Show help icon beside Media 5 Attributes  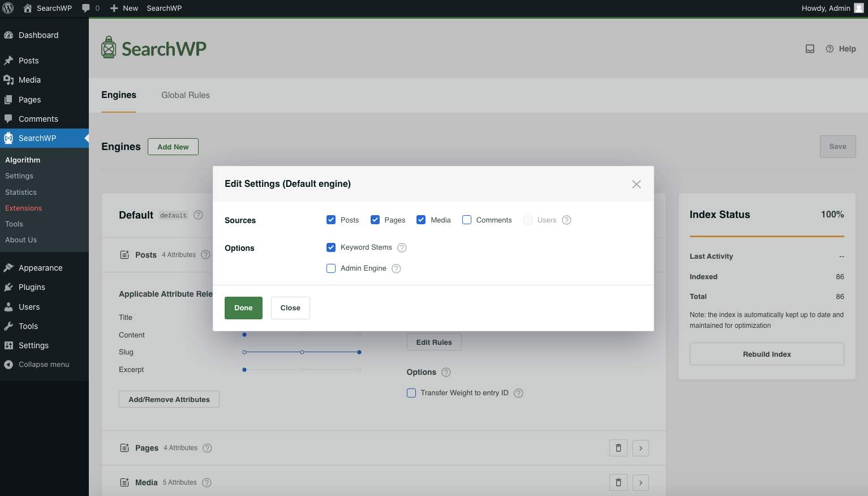point(207,483)
